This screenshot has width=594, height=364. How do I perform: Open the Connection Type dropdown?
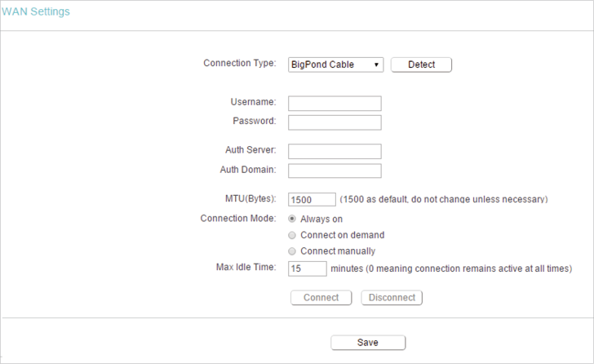point(335,64)
